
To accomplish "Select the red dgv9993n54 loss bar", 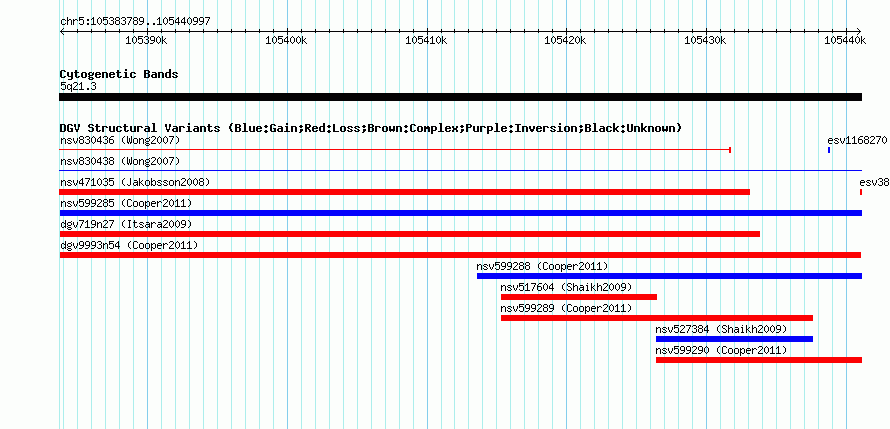I will coord(460,255).
